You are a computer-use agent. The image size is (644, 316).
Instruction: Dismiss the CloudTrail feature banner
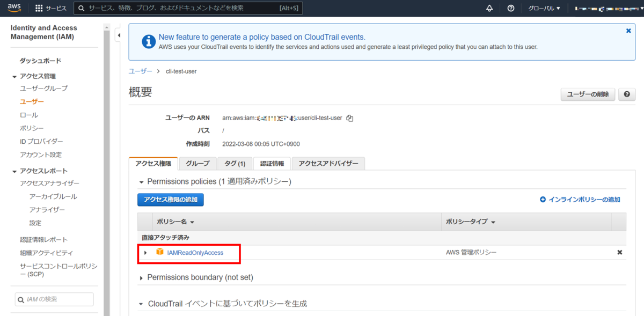(x=628, y=31)
